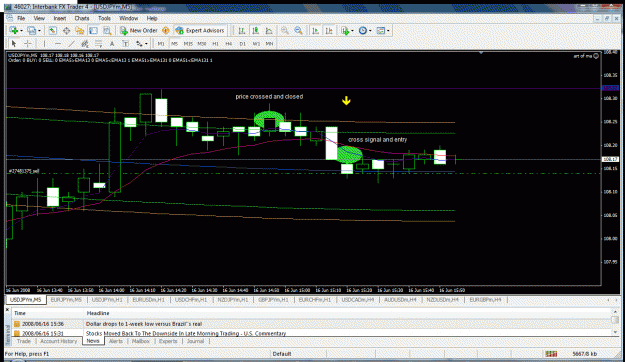
Task: Zoom out of the chart
Action: [298, 31]
